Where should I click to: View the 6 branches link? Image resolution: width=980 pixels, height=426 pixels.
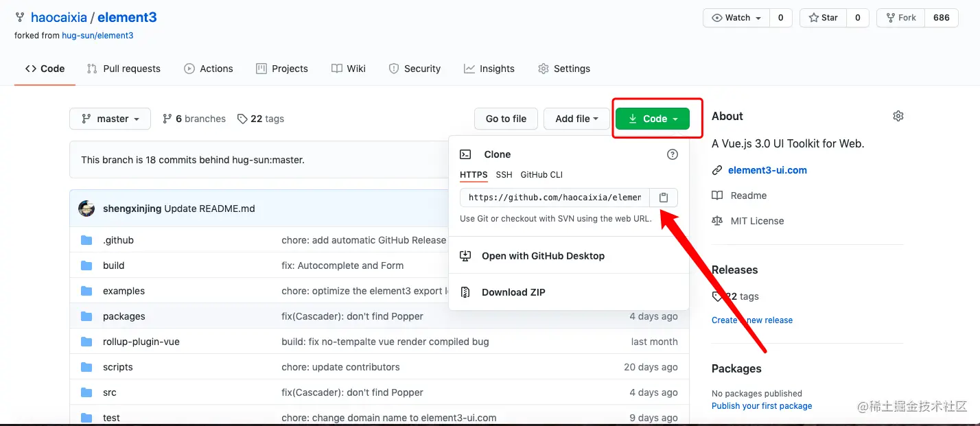[x=194, y=119]
